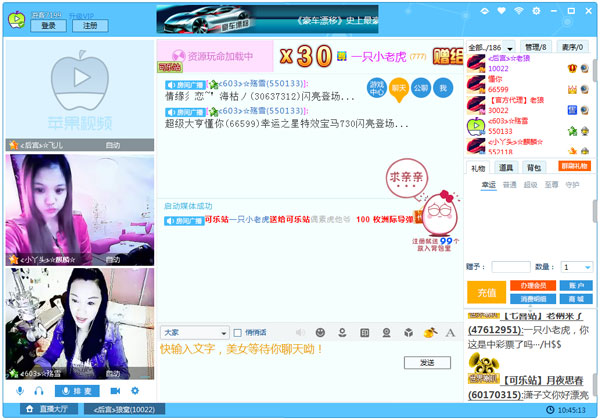Click the 注册 register button
This screenshot has height=420, width=600.
pyautogui.click(x=90, y=26)
